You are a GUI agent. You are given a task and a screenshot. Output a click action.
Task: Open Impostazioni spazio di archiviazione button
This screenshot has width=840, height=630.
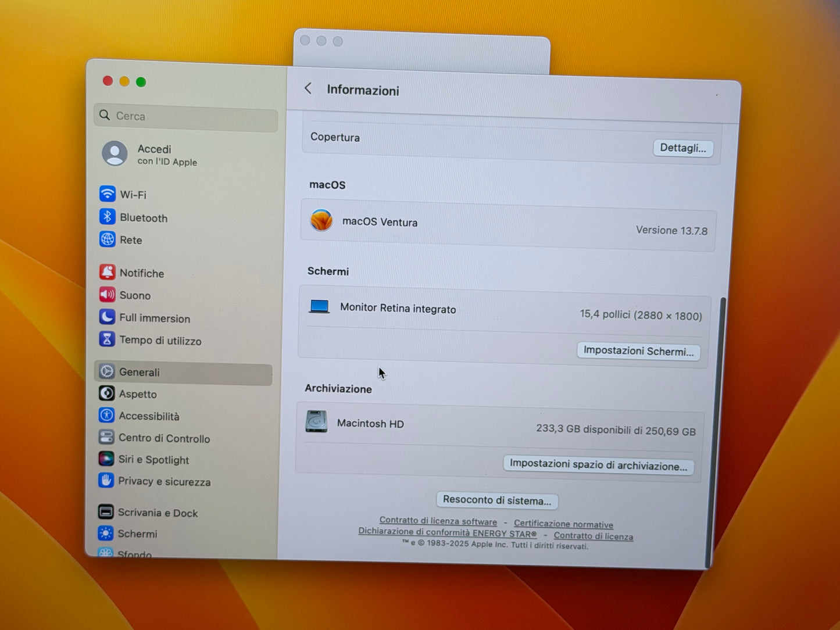click(x=598, y=465)
